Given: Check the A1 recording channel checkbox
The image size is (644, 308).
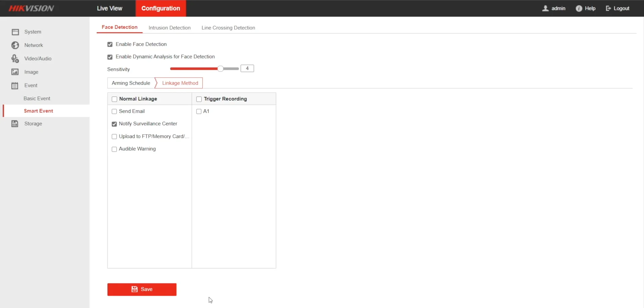Looking at the screenshot, I should click(199, 112).
